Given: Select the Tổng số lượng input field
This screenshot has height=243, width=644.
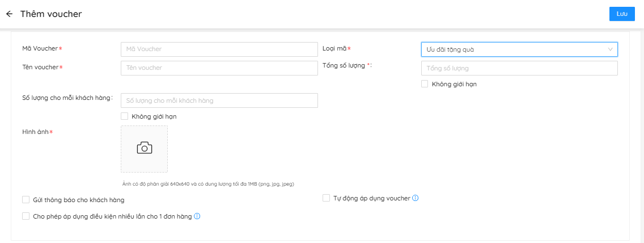Looking at the screenshot, I should click(x=519, y=68).
